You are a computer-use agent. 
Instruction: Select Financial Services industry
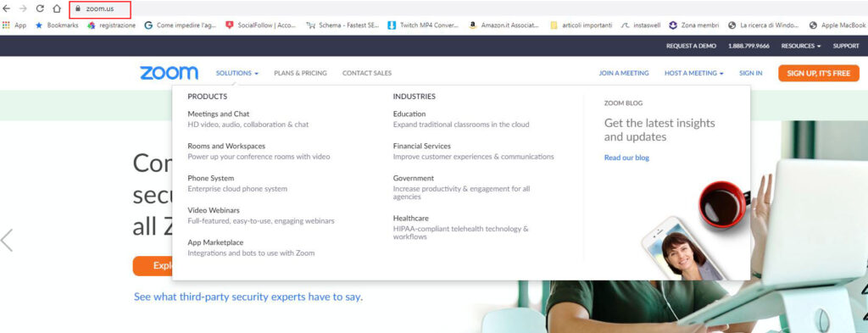point(422,146)
